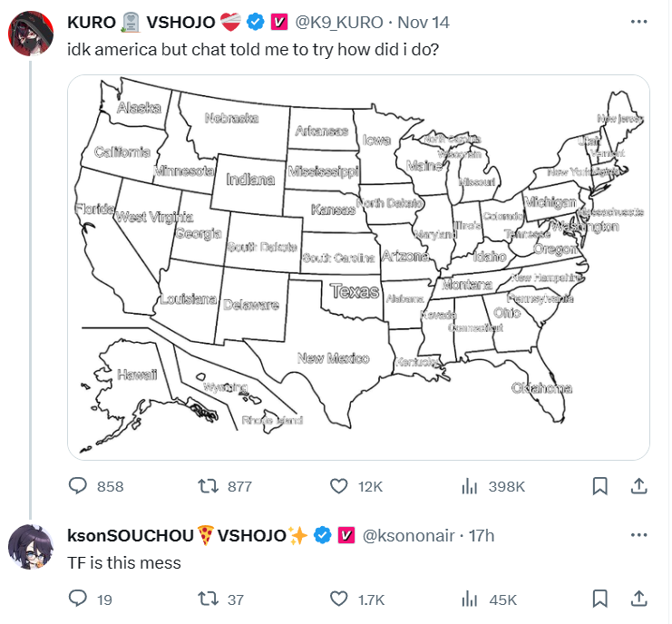Viewport: 672px width, 624px height.
Task: Open the @ksononair profile handle
Action: [x=408, y=535]
